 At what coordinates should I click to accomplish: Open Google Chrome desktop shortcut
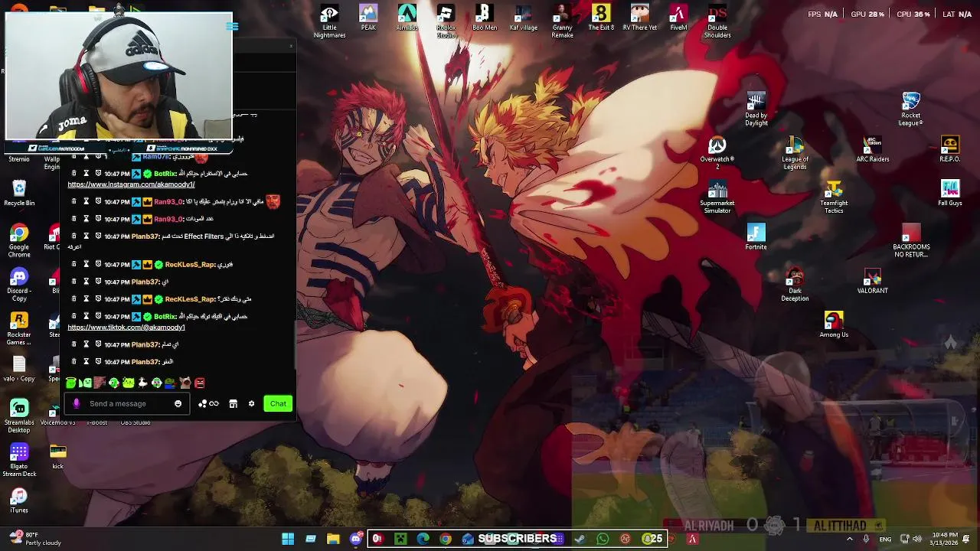click(19, 241)
